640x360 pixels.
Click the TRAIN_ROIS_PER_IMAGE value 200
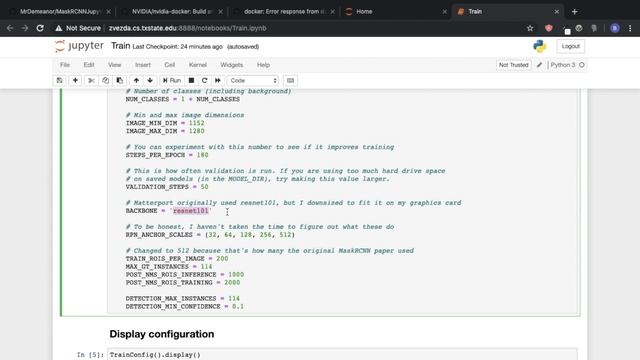pos(222,259)
